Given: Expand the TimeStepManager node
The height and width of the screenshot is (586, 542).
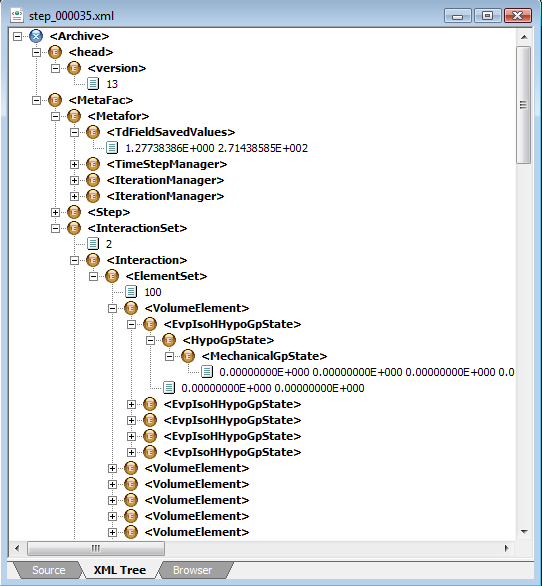Looking at the screenshot, I should pyautogui.click(x=74, y=164).
